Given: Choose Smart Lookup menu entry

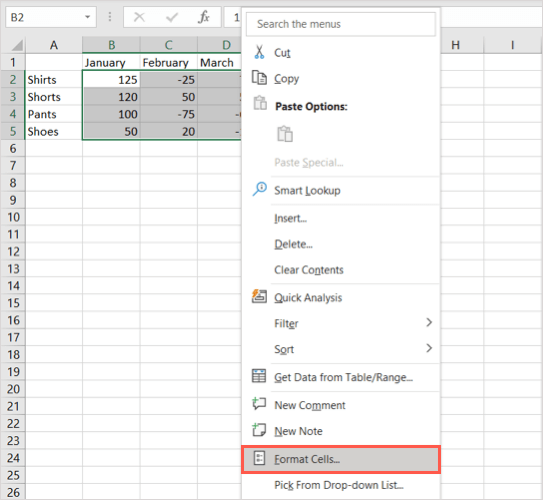Looking at the screenshot, I should point(341,190).
